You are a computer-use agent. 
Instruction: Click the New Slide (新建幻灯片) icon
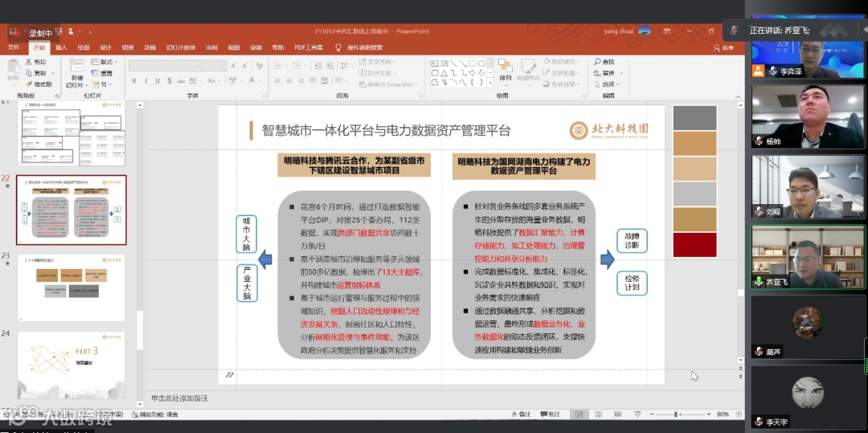pos(77,67)
